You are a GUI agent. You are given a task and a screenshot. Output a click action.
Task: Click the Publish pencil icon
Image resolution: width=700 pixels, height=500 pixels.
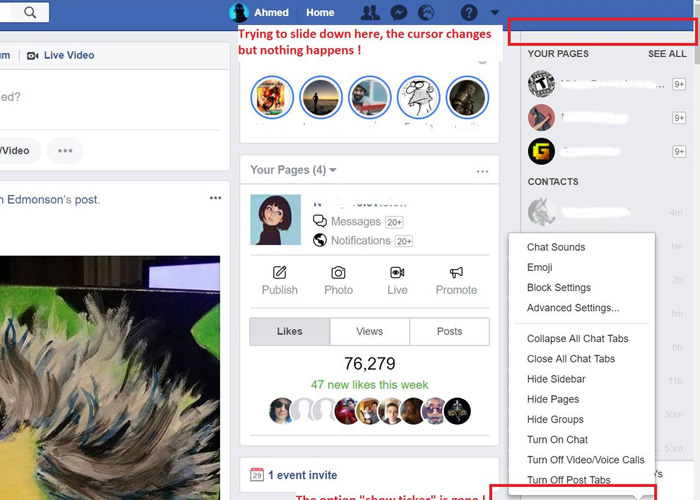click(x=279, y=272)
